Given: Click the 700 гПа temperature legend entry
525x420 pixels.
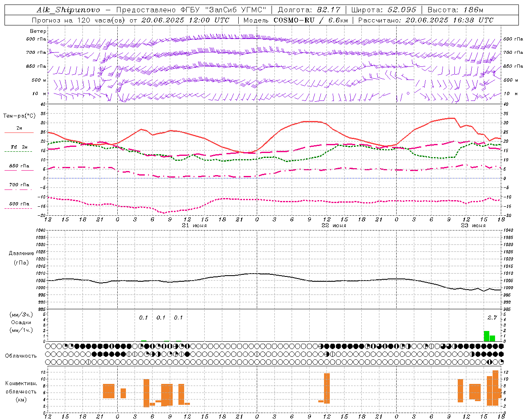Looking at the screenshot, I should (19, 185).
